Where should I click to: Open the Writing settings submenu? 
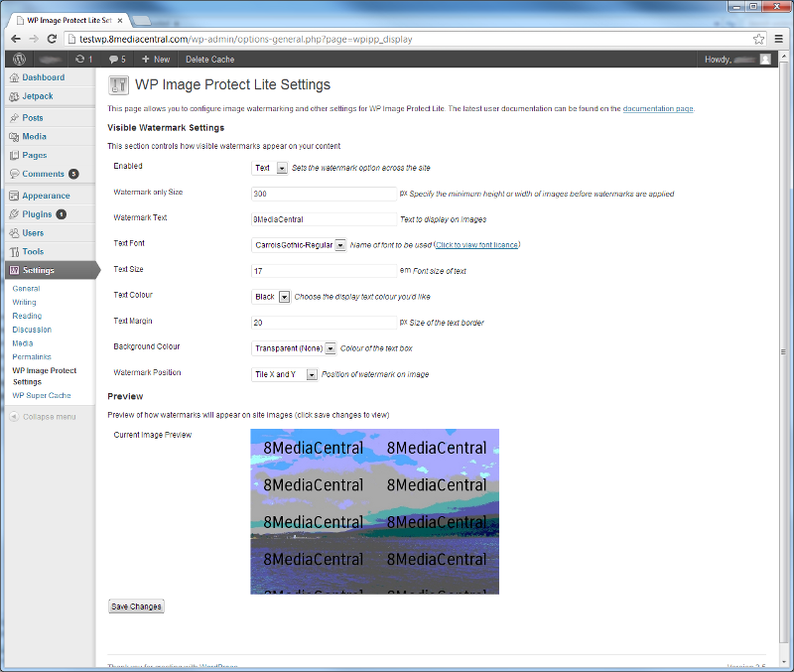(x=24, y=303)
